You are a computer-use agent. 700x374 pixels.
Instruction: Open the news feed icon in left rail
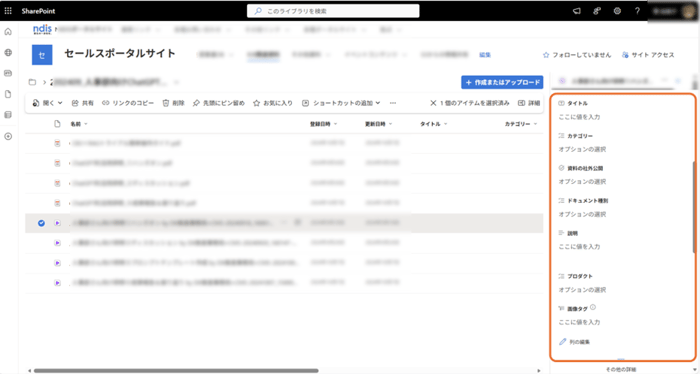[8, 73]
